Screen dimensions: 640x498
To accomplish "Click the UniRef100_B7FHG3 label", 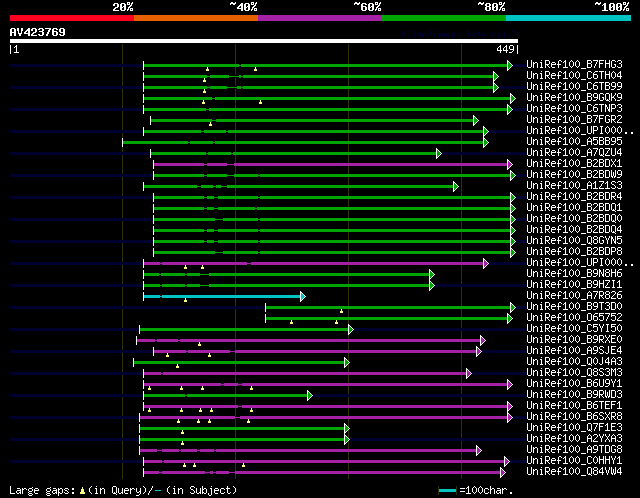I will (x=574, y=64).
